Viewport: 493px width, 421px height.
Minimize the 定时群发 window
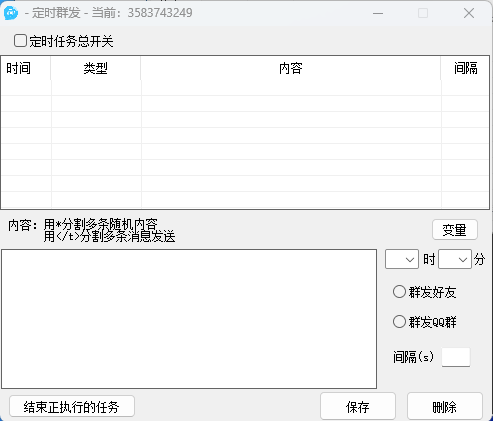(378, 13)
